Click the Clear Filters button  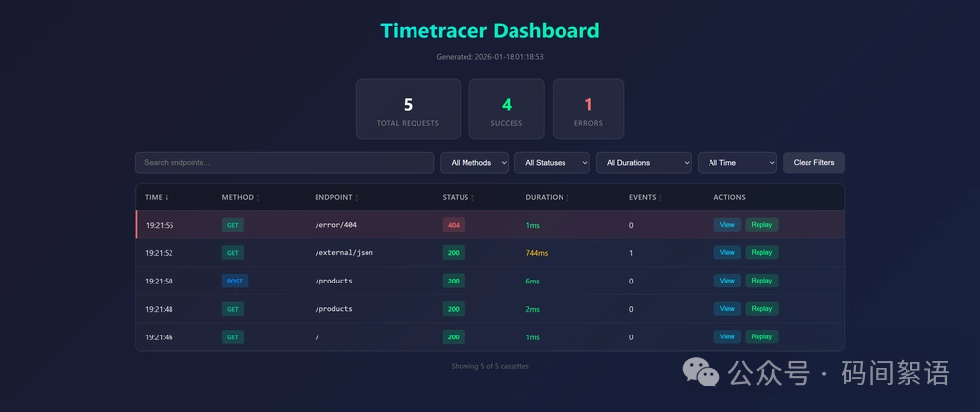(813, 163)
